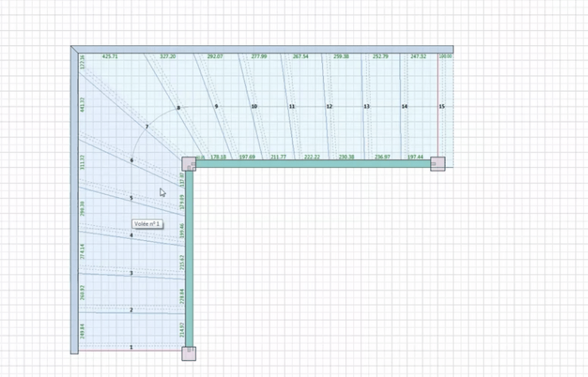Click the 199.46 dimension beside the inner stringer
588x377 pixels.
(182, 231)
